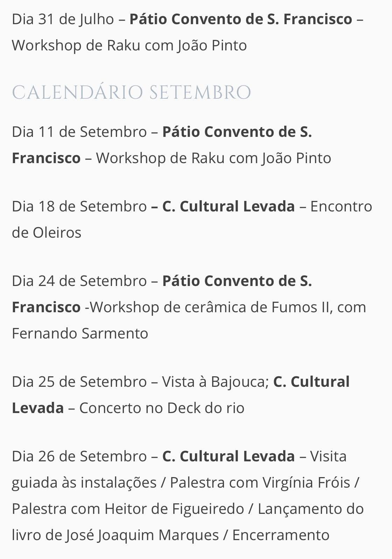This screenshot has width=392, height=559.
Task: Click bold 'Pátio Convento de S.' in the 11 Setembro entry
Action: coord(237,132)
